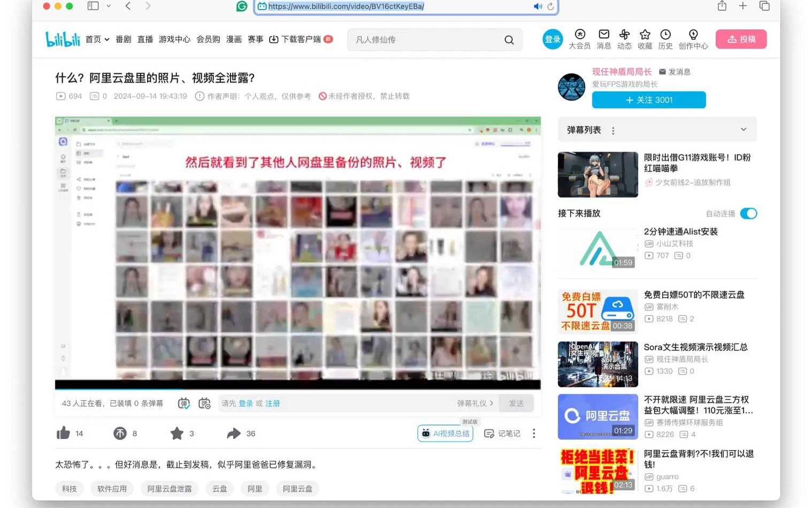Toggle the Safari sidebar icon
Screen dimensions: 812x508
(93, 6)
